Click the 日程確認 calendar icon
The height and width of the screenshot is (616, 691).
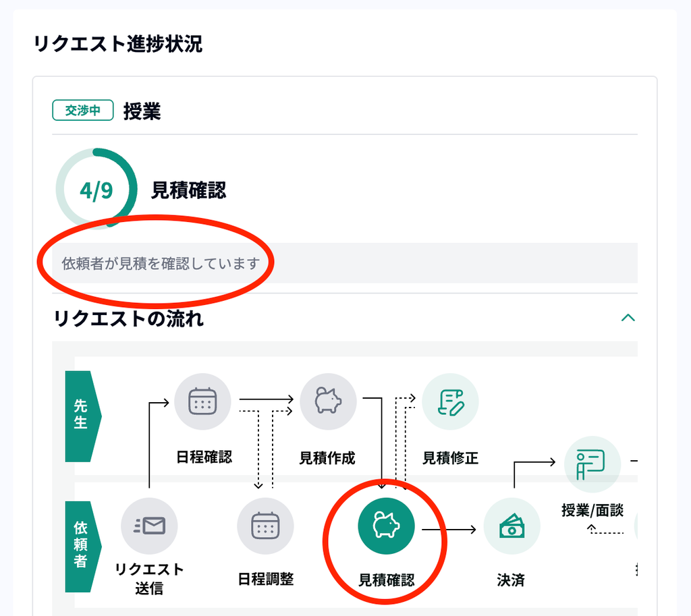coord(202,401)
